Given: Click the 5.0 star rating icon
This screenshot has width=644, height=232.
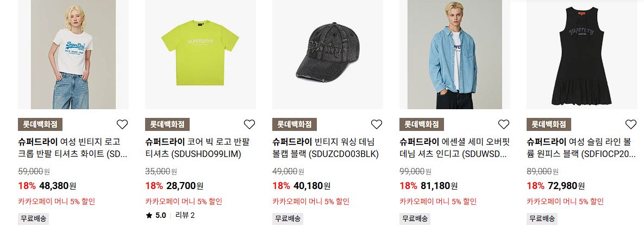Looking at the screenshot, I should click(x=149, y=215).
